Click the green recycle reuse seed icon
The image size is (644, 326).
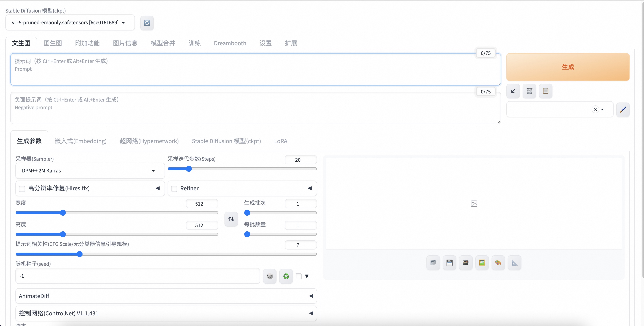(286, 276)
